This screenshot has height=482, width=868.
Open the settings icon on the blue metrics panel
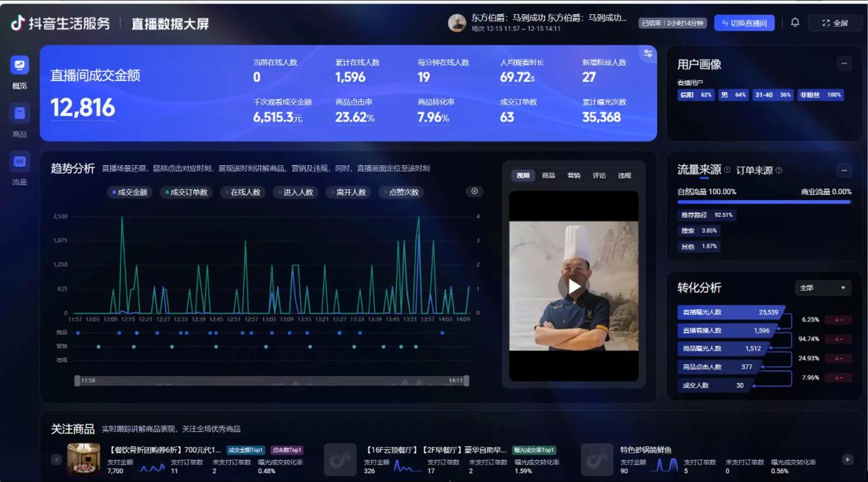(x=648, y=54)
